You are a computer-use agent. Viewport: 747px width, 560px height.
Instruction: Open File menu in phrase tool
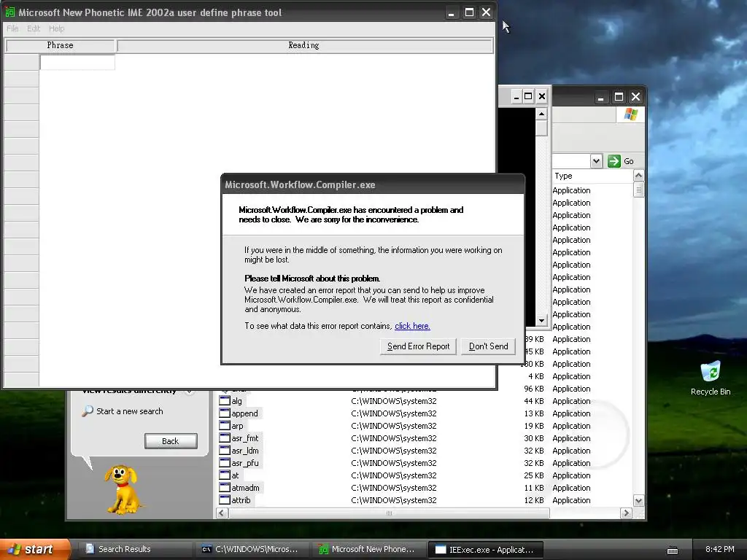[x=12, y=28]
